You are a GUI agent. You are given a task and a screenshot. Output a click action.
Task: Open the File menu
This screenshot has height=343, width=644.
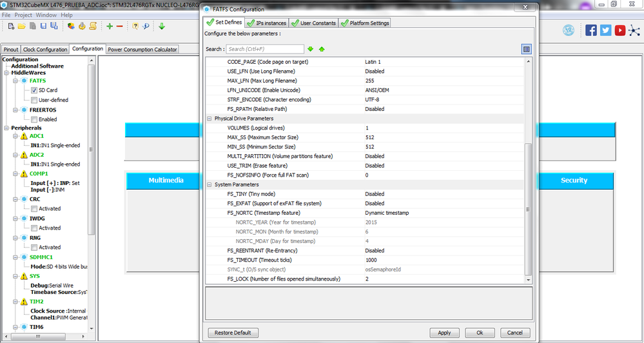click(6, 15)
